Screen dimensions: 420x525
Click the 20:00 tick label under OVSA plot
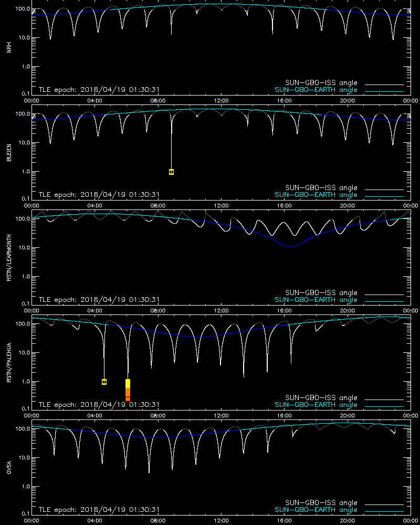(348, 521)
